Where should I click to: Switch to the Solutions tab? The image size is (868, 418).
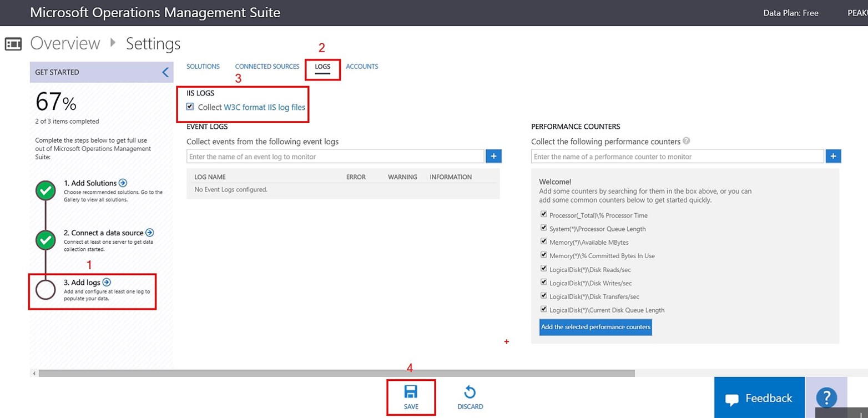point(203,67)
